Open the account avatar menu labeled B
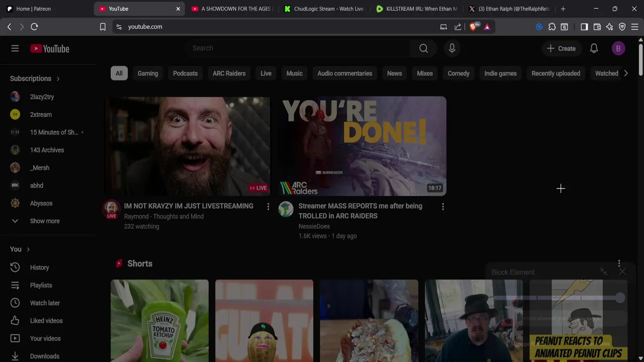This screenshot has height=362, width=644. click(618, 48)
